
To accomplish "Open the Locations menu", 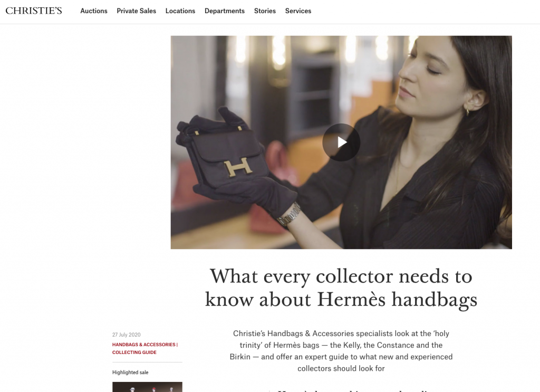I will (x=180, y=11).
